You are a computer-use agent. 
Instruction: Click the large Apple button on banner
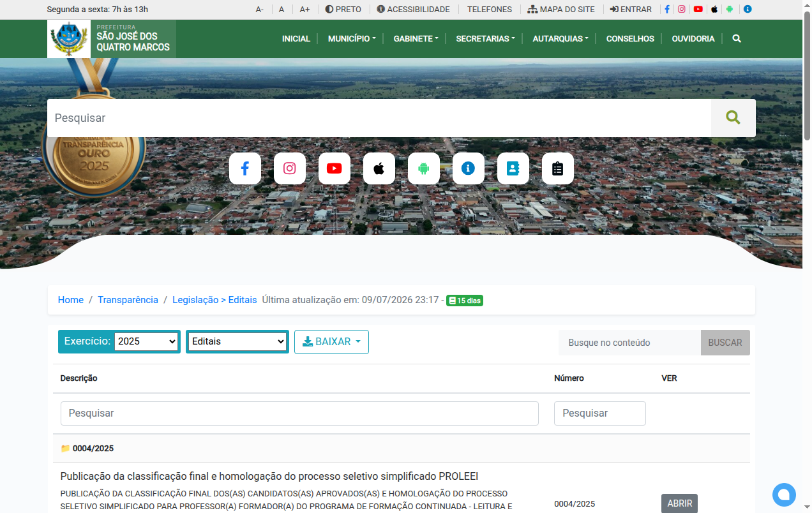click(x=379, y=168)
